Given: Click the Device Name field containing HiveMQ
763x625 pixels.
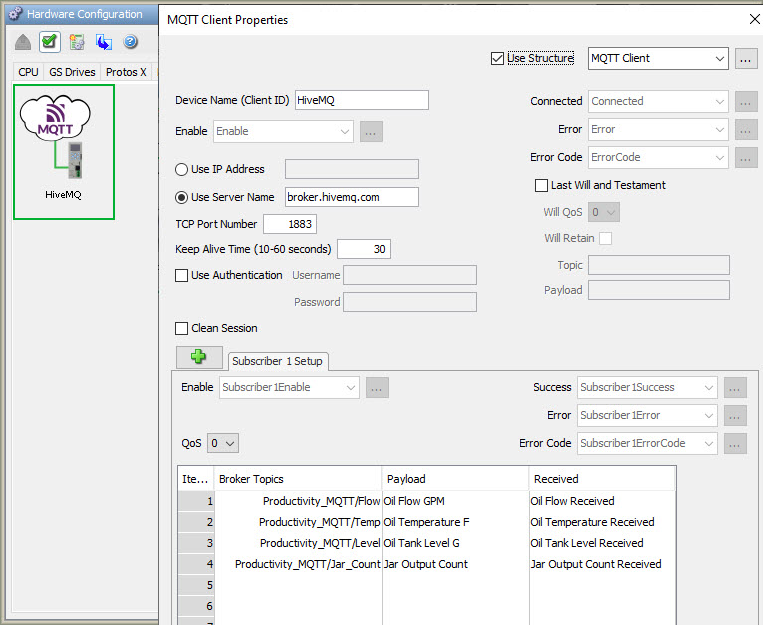Looking at the screenshot, I should click(x=362, y=100).
